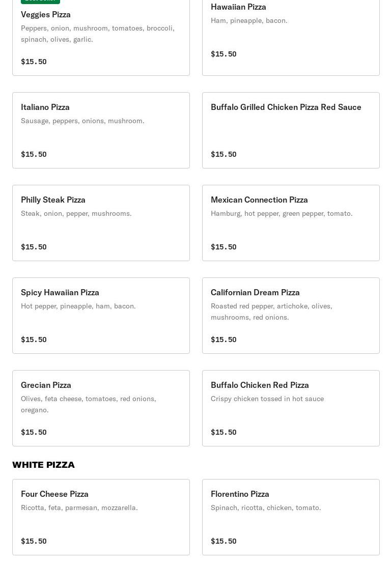Open the Veggies Pizza item card

101,36
